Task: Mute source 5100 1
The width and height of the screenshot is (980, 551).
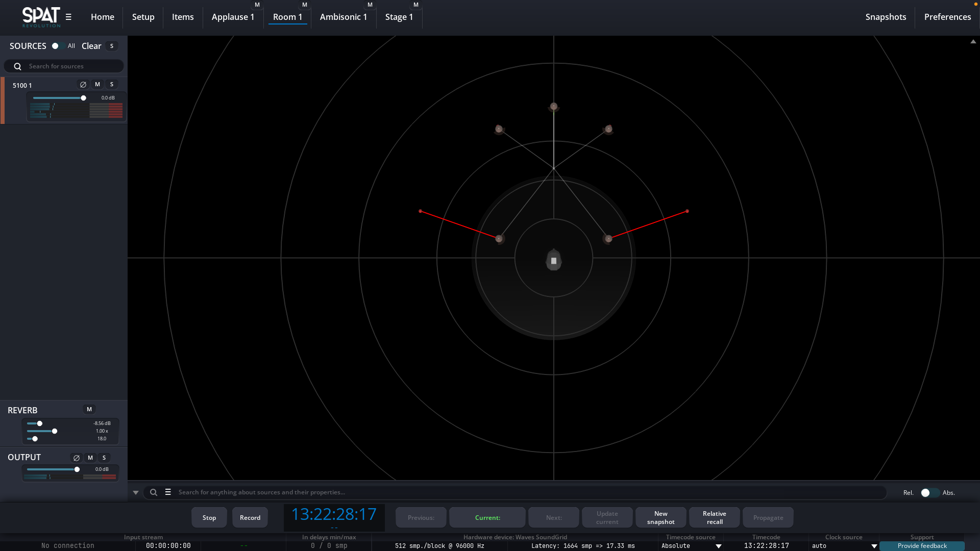Action: click(97, 85)
